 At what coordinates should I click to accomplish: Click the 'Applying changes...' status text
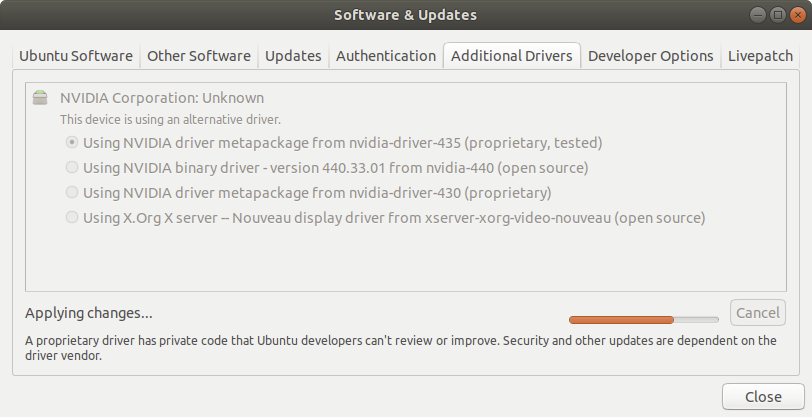point(89,313)
